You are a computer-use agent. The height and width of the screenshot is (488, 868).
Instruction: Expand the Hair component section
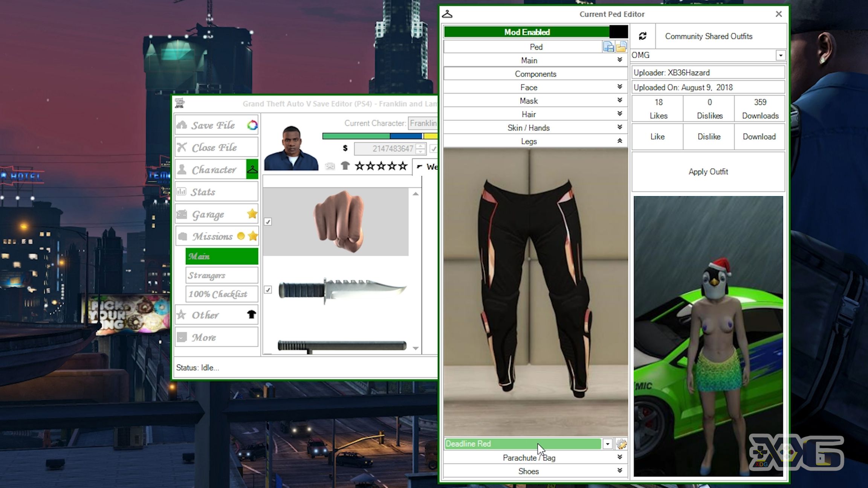[x=535, y=114]
